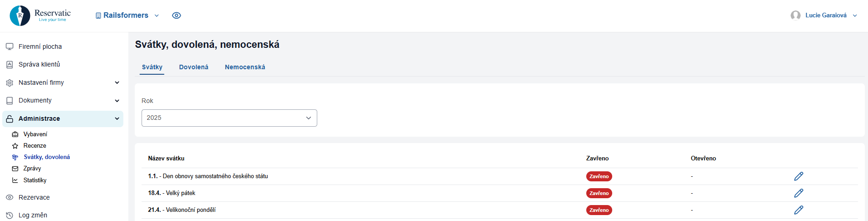Click the user avatar icon

click(x=795, y=15)
